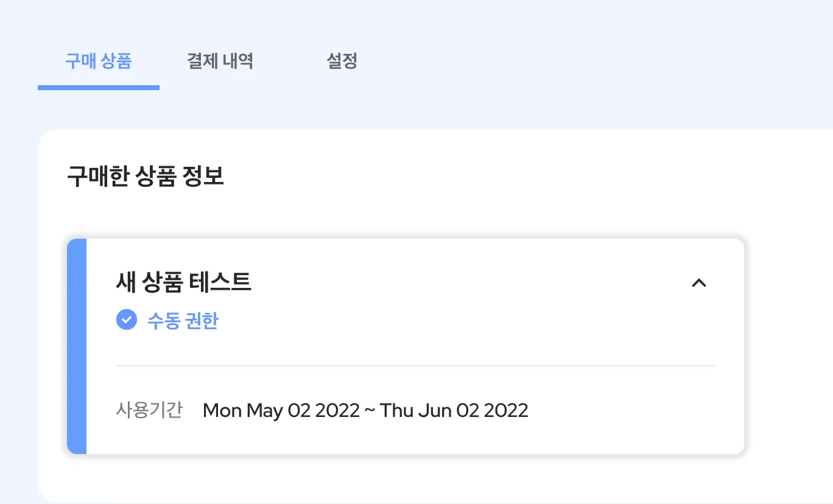Click the word Mon in the start date
This screenshot has height=504, width=833.
[x=222, y=410]
